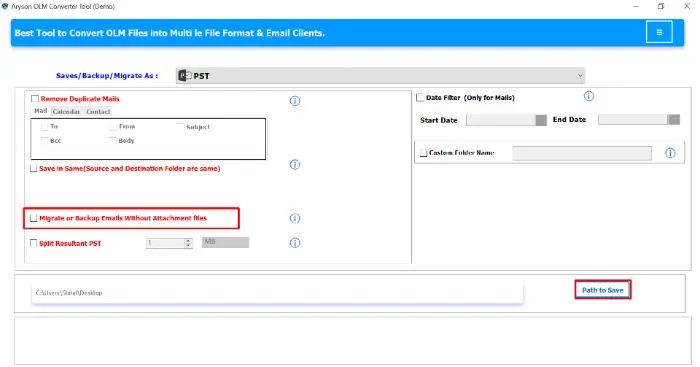Image resolution: width=700 pixels, height=367 pixels.
Task: Click info icon beside Split Resultant PST
Action: coord(295,242)
